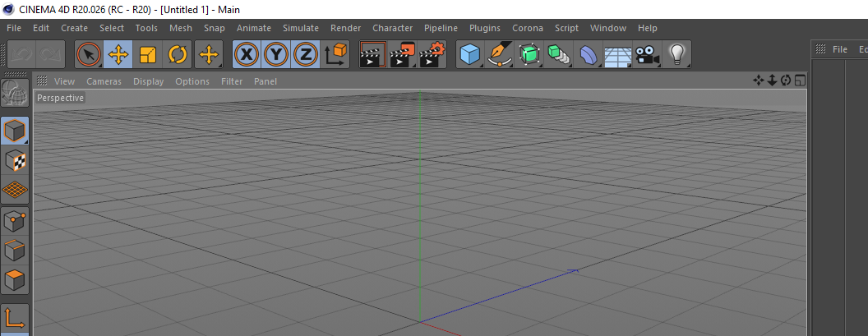Add a Cube primitive object

point(470,54)
